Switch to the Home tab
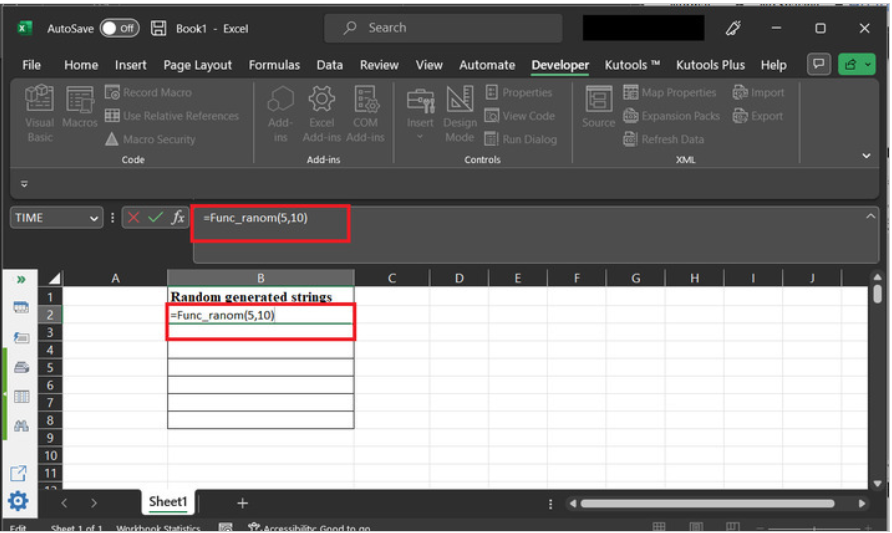The width and height of the screenshot is (892, 533). tap(81, 65)
